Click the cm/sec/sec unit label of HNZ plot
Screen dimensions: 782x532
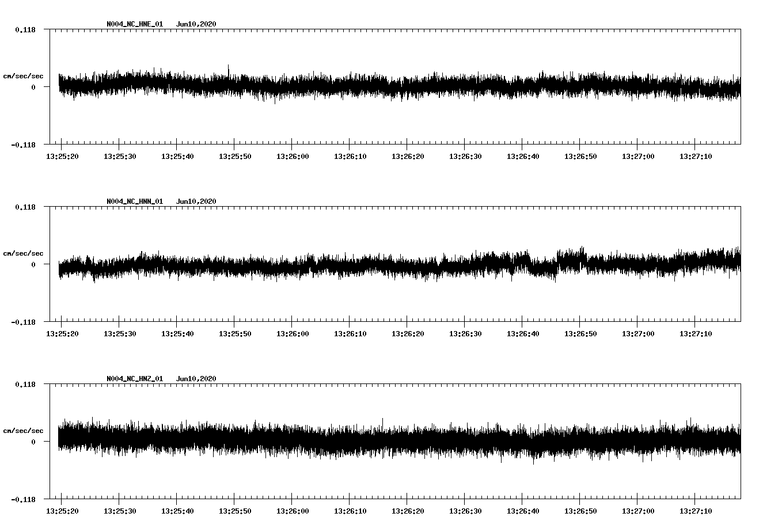(x=23, y=431)
